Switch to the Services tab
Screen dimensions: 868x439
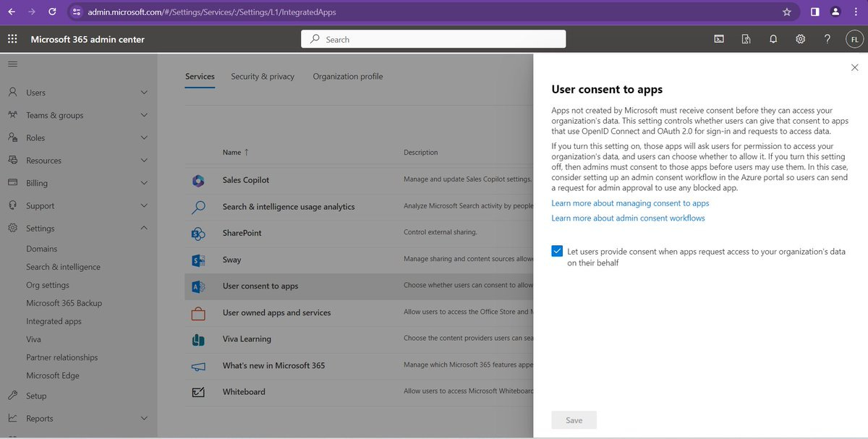click(x=200, y=77)
